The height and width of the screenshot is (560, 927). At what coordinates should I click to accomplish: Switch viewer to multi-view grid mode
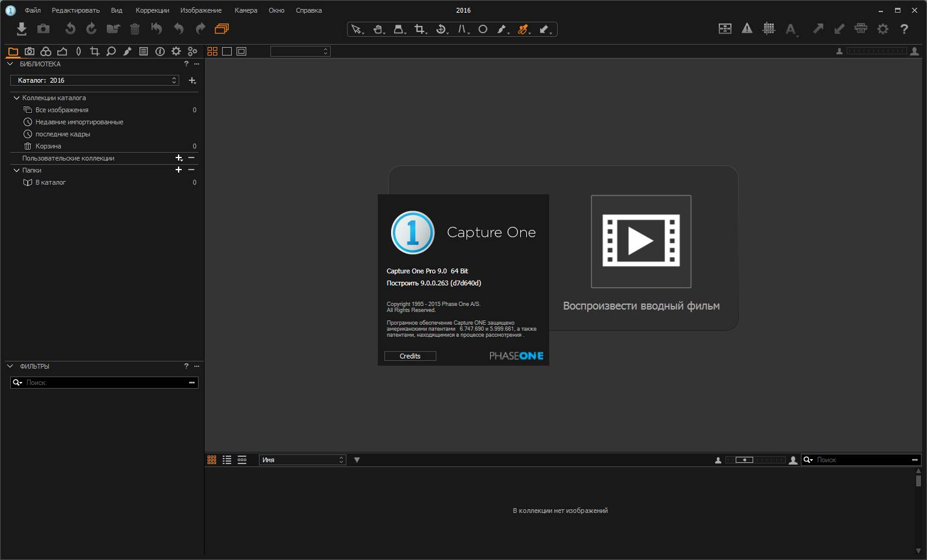(x=212, y=51)
